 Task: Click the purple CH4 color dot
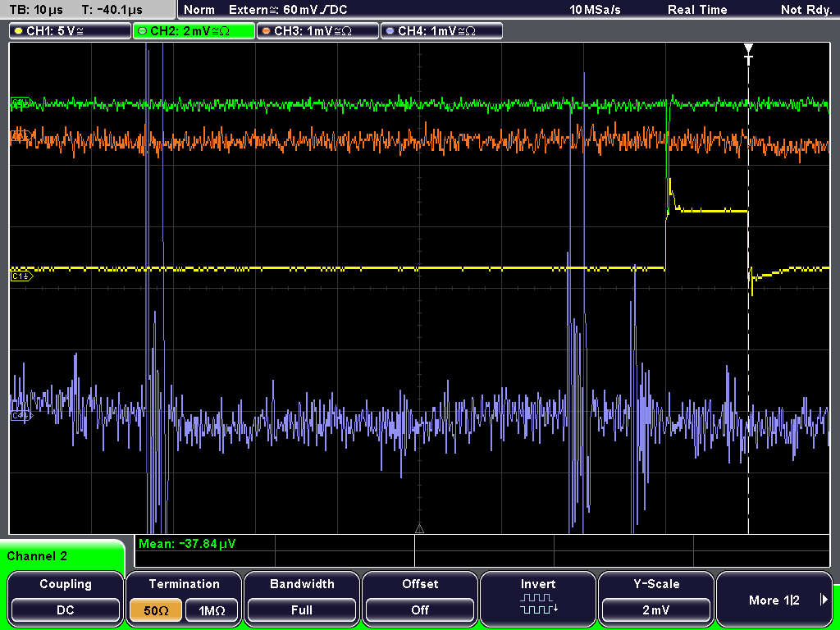coord(390,31)
